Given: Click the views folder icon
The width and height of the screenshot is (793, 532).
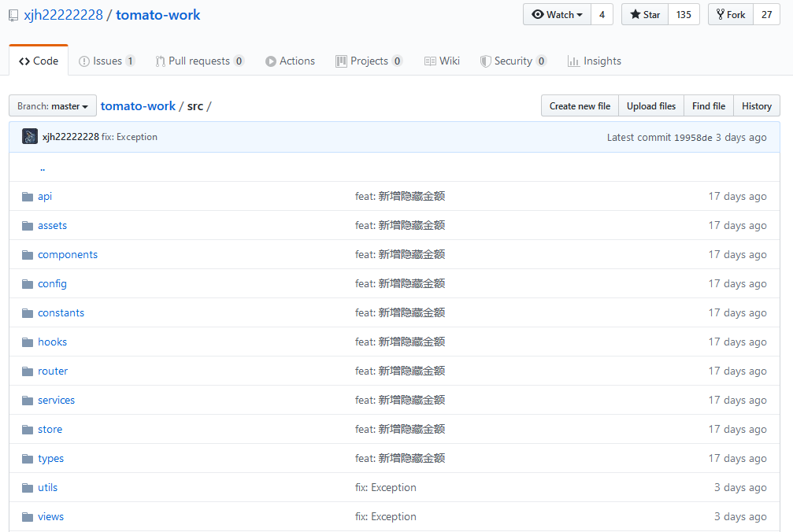Looking at the screenshot, I should pyautogui.click(x=28, y=516).
